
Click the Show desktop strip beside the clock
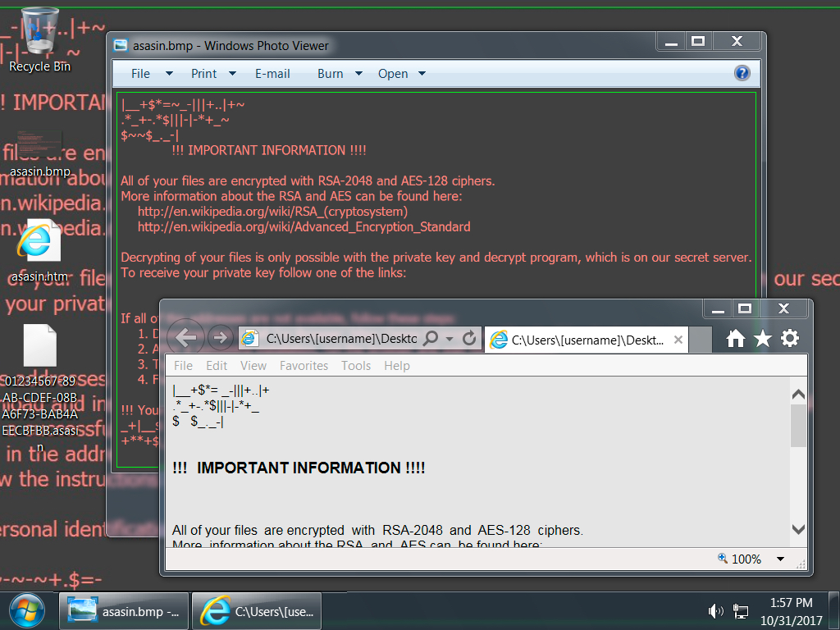[833, 611]
